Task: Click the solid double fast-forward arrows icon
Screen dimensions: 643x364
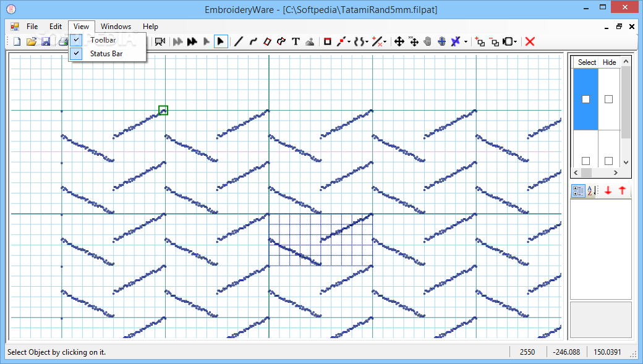Action: [192, 41]
